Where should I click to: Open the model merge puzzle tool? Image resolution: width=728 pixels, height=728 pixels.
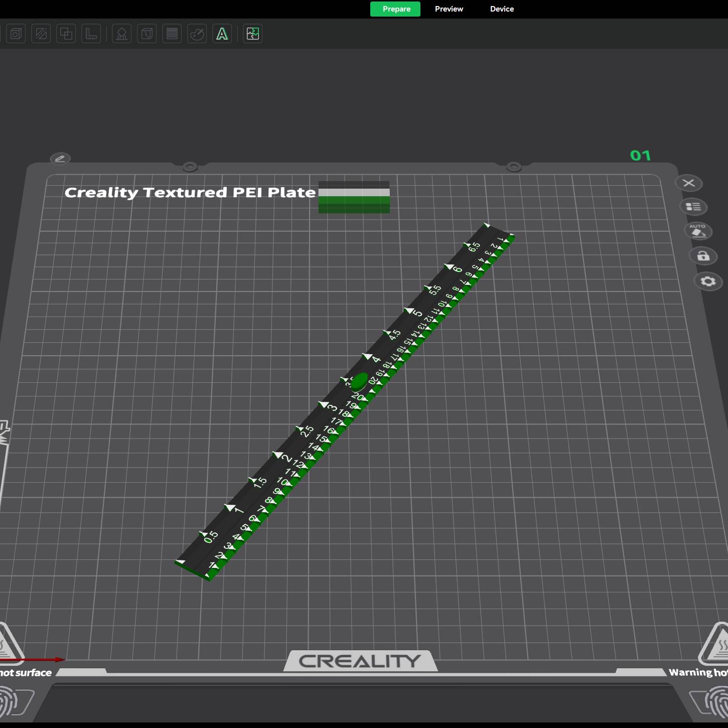[x=252, y=34]
